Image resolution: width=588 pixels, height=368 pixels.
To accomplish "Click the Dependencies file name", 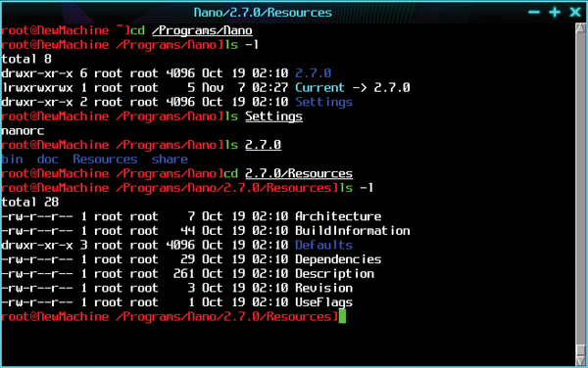I will [338, 259].
